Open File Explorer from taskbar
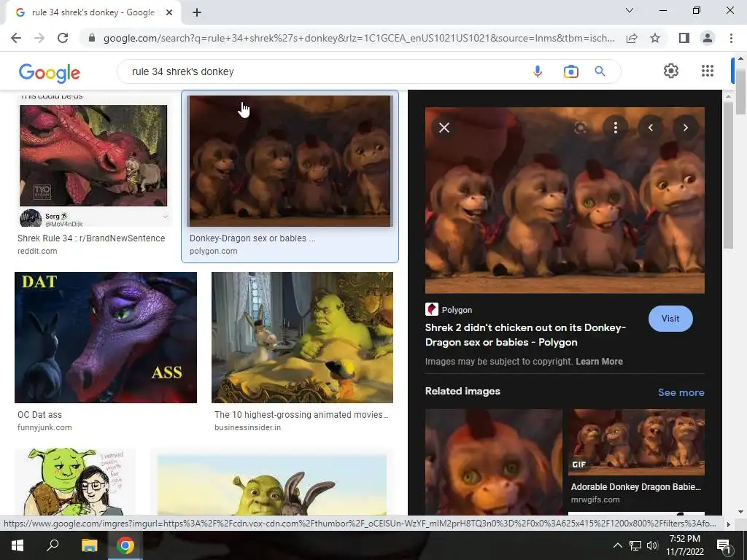Viewport: 747px width, 560px height. (89, 545)
